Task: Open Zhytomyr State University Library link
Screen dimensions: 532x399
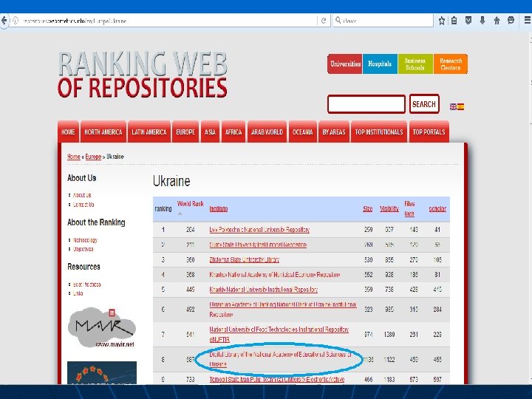Action: [x=245, y=259]
